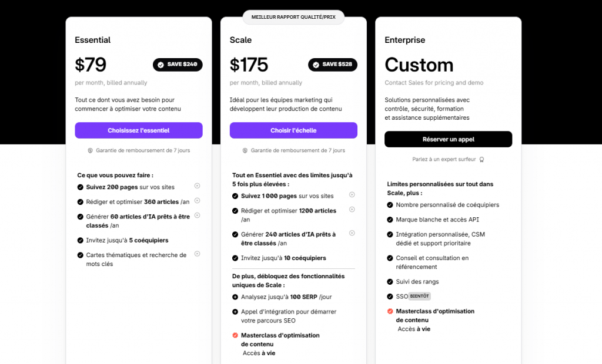Click the 'BIENTÔT' tag next to SSO

pos(419,296)
